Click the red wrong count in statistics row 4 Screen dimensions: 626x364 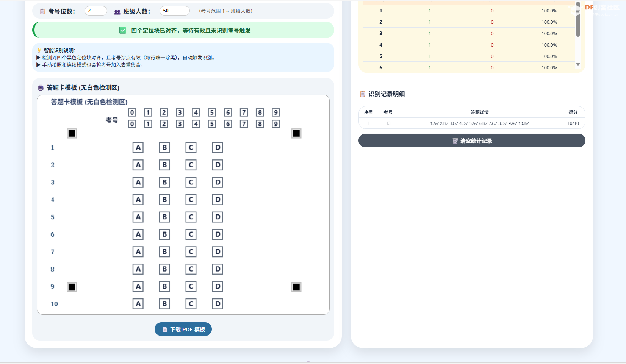(492, 45)
